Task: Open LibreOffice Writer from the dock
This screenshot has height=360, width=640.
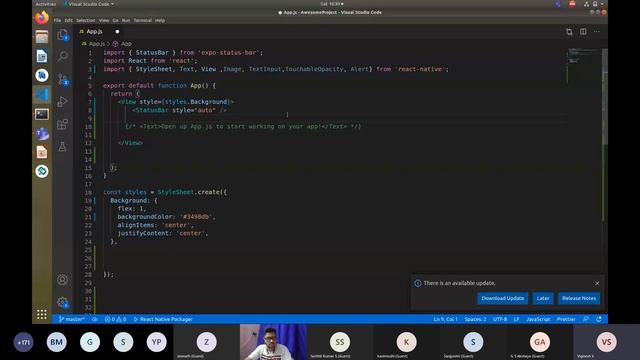Action: click(x=42, y=56)
